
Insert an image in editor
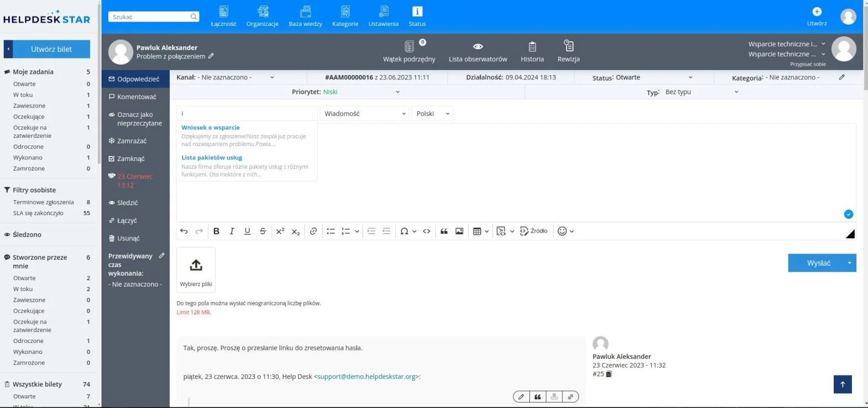[x=459, y=231]
